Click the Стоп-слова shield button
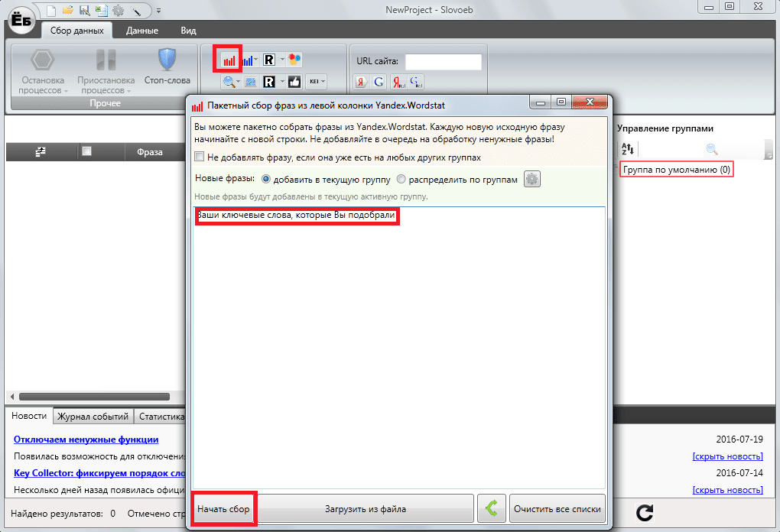This screenshot has height=532, width=780. tap(167, 67)
